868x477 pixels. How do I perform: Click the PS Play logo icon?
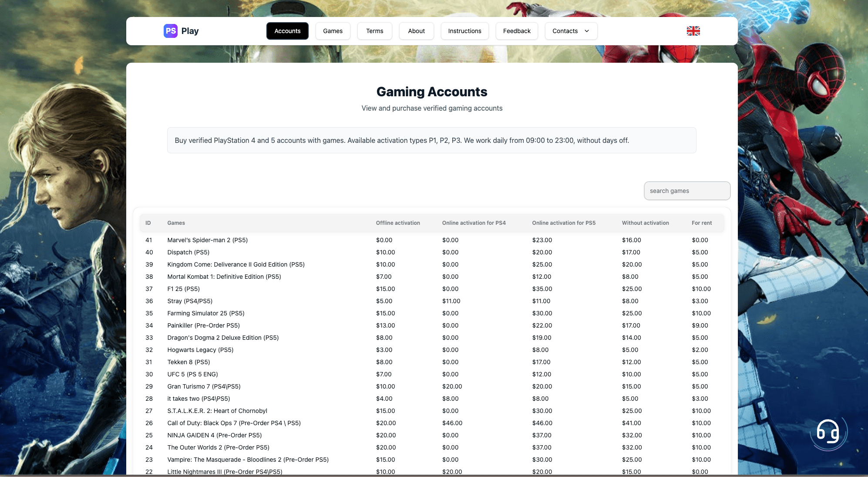[171, 31]
